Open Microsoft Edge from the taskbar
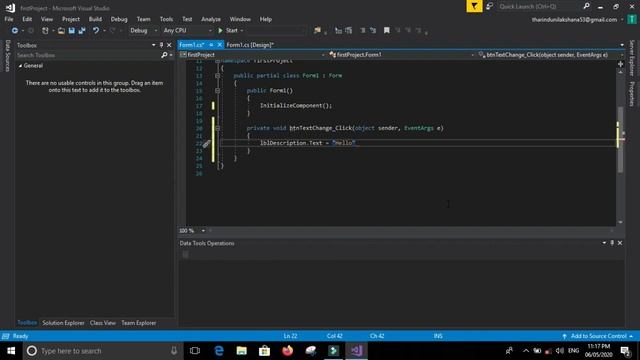The width and height of the screenshot is (640, 360). pyautogui.click(x=219, y=351)
